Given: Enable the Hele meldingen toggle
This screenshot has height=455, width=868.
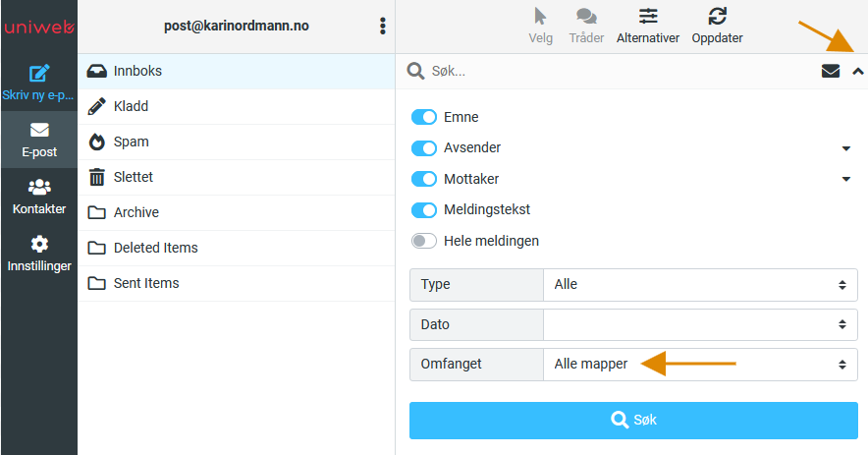Looking at the screenshot, I should pyautogui.click(x=424, y=241).
